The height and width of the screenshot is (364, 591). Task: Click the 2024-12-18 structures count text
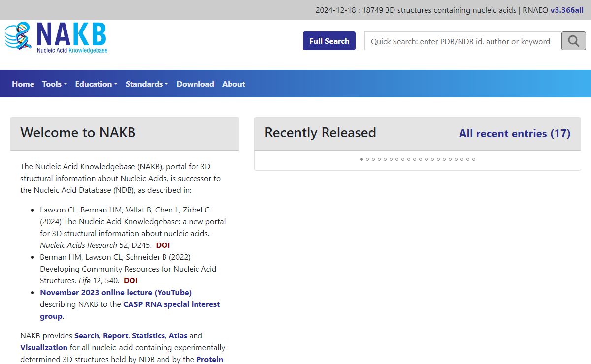point(416,10)
